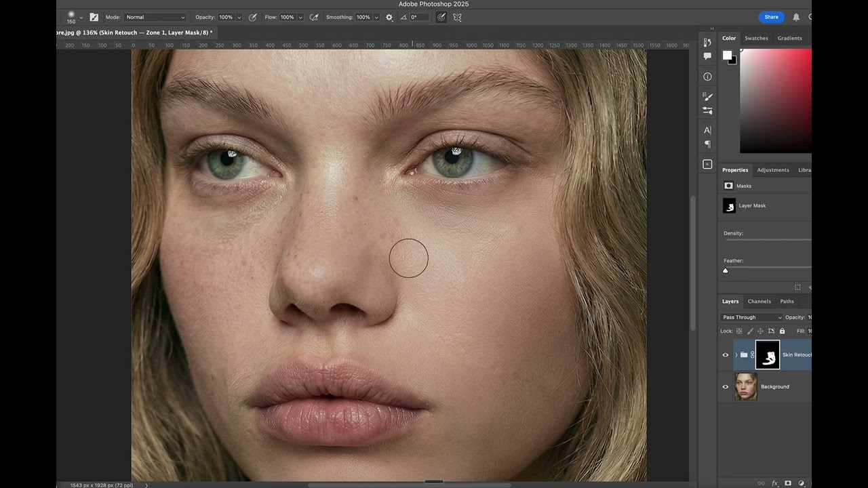The height and width of the screenshot is (488, 868).
Task: Click the Share button
Action: tap(771, 17)
